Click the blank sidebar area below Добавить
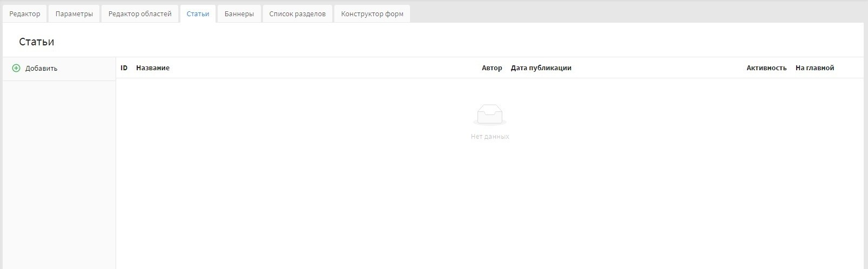This screenshot has height=269, width=868. point(59,173)
